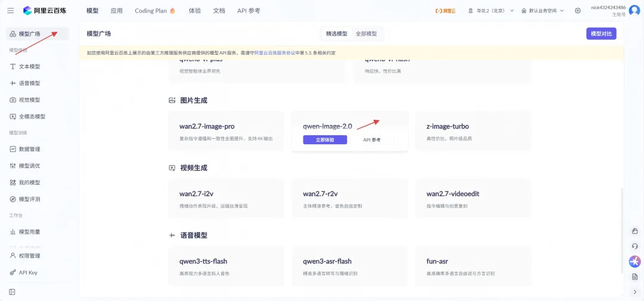Click the 图片生成 section heading
The height and width of the screenshot is (301, 644).
[193, 100]
